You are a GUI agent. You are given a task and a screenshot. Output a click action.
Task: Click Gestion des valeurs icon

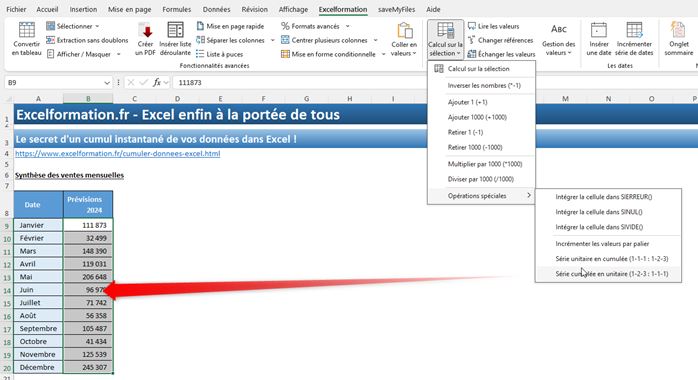pos(559,29)
